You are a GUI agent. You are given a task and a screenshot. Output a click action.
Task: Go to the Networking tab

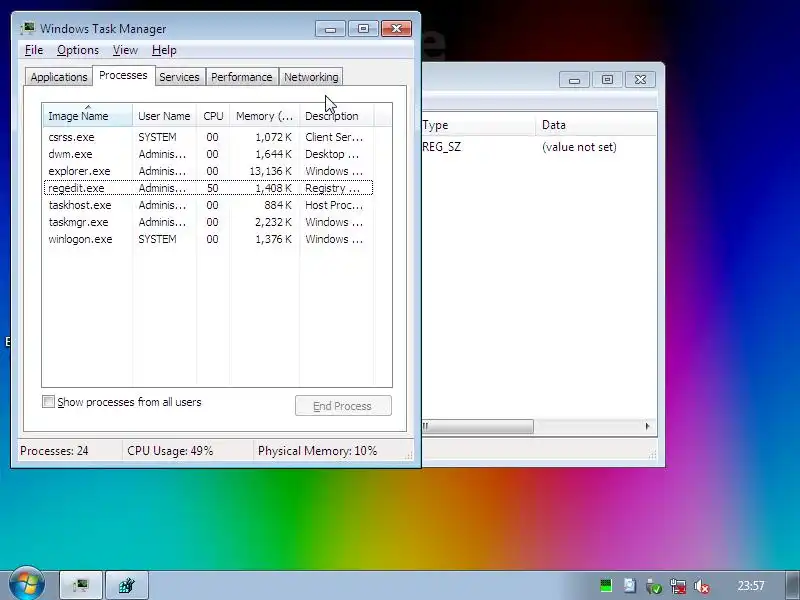pos(311,77)
